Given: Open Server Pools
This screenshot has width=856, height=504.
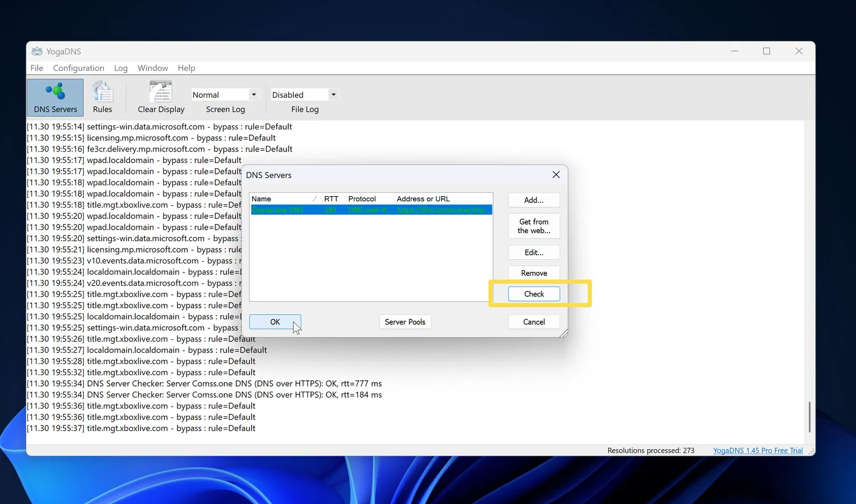Looking at the screenshot, I should coord(405,322).
